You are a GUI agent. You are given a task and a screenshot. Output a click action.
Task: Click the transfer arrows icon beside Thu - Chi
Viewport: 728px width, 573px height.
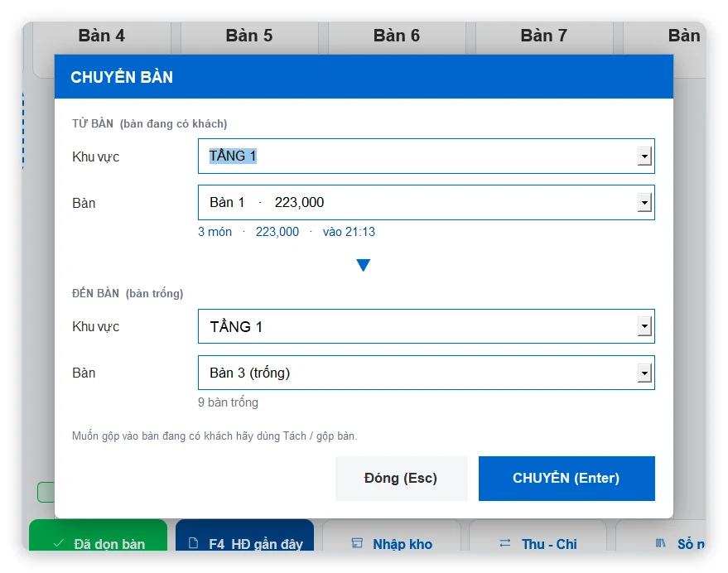point(505,543)
